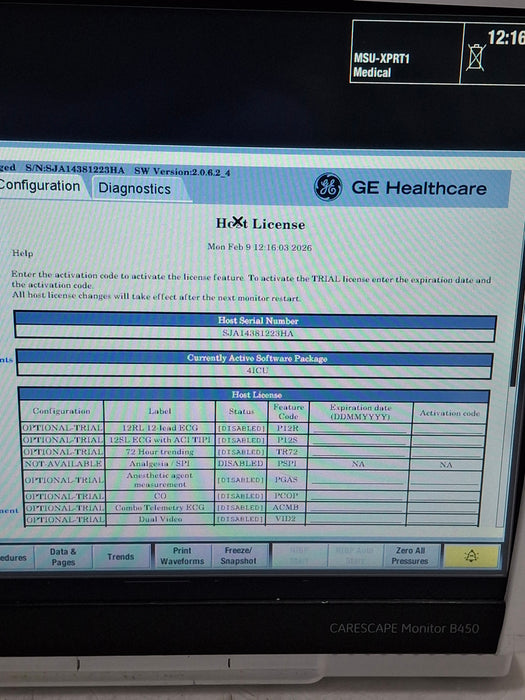Image resolution: width=525 pixels, height=700 pixels.
Task: Click 'Feature Code' column header
Action: pos(288,412)
